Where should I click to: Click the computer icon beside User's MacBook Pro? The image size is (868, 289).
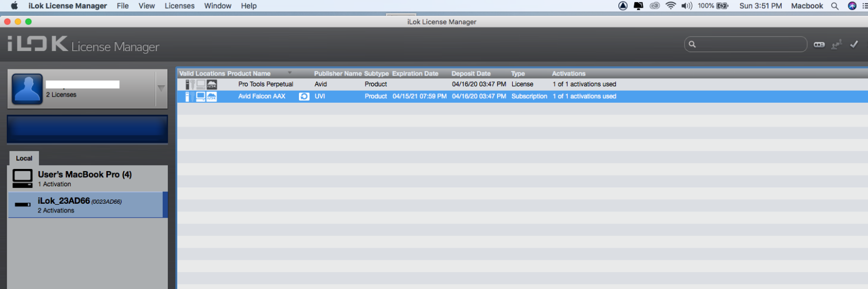click(23, 178)
